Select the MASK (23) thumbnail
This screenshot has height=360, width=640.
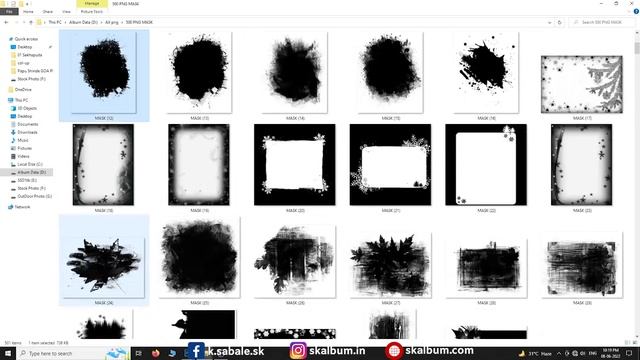coord(581,164)
